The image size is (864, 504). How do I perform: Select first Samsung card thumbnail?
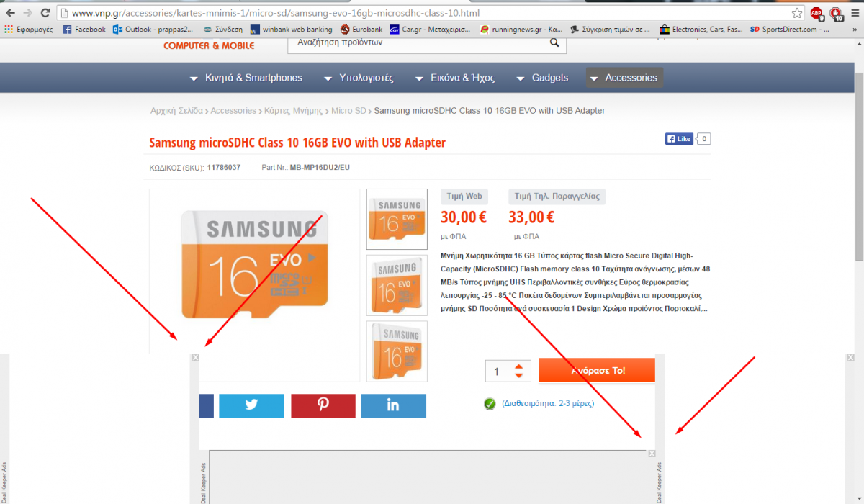pyautogui.click(x=397, y=220)
